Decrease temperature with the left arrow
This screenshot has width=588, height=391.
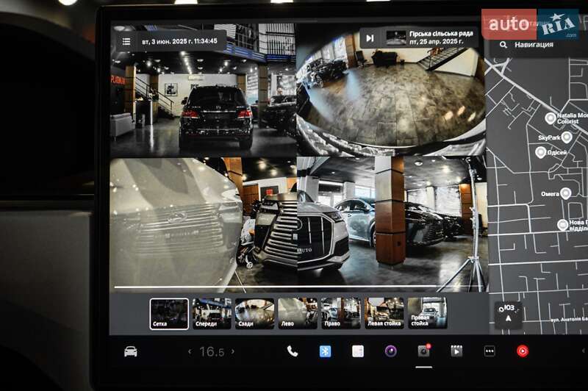pyautogui.click(x=189, y=352)
